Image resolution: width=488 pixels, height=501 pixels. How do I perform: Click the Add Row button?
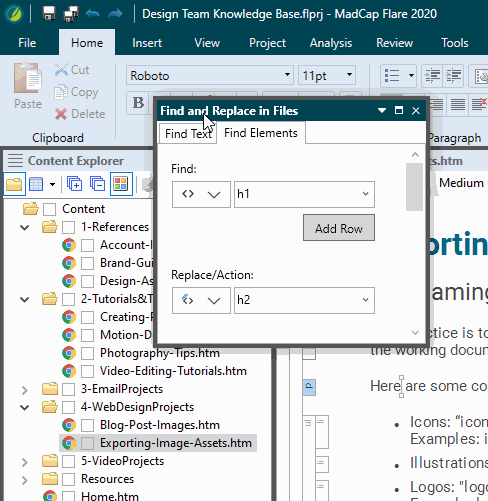[x=339, y=228]
